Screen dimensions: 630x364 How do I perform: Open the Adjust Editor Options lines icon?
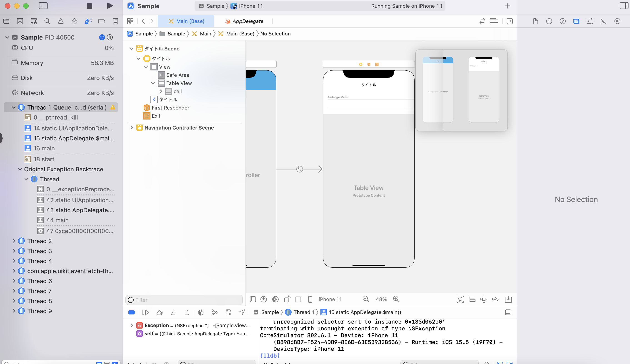[x=494, y=21]
